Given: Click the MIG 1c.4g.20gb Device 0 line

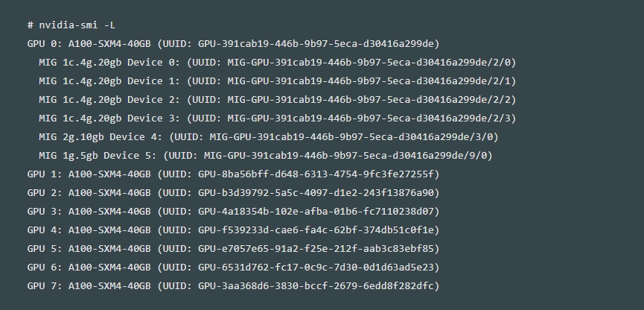Looking at the screenshot, I should 278,63.
